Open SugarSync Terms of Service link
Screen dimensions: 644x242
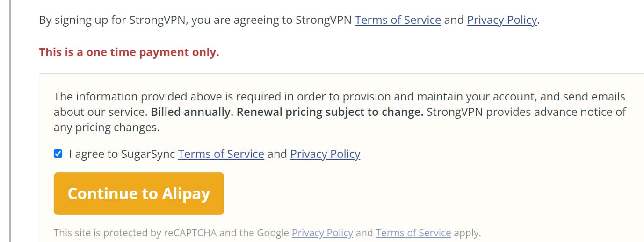point(221,154)
